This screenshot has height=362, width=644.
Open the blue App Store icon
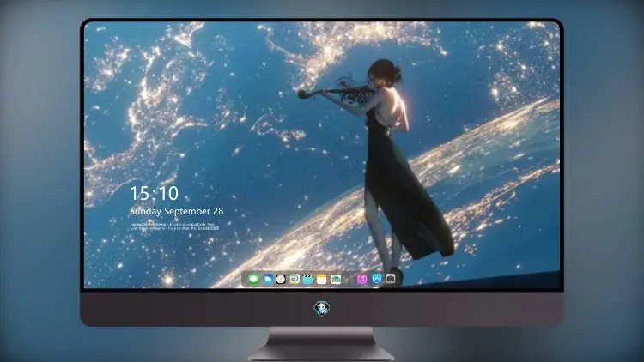pyautogui.click(x=377, y=279)
